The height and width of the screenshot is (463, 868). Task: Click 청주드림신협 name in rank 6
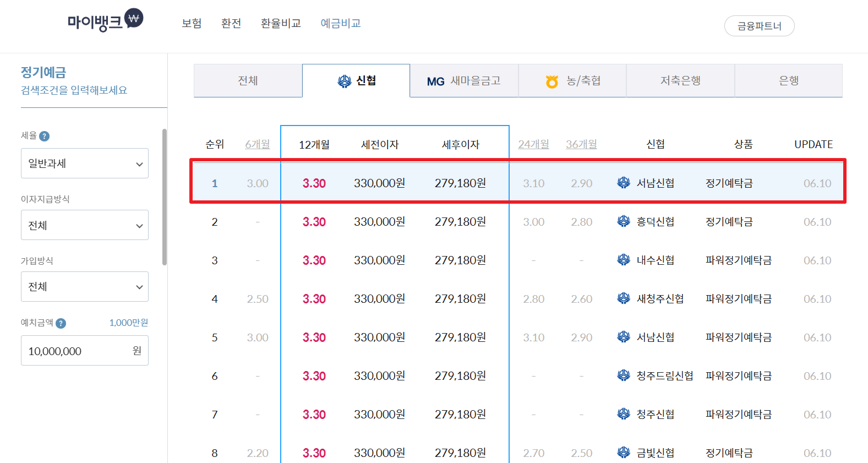[665, 376]
